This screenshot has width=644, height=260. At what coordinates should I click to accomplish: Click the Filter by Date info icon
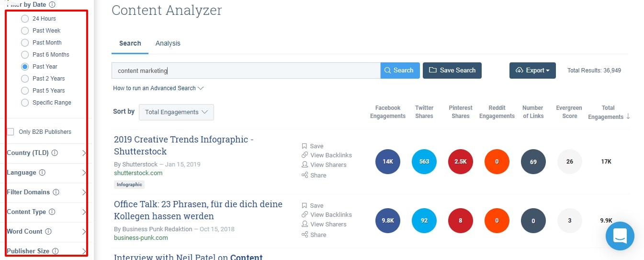coord(52,4)
